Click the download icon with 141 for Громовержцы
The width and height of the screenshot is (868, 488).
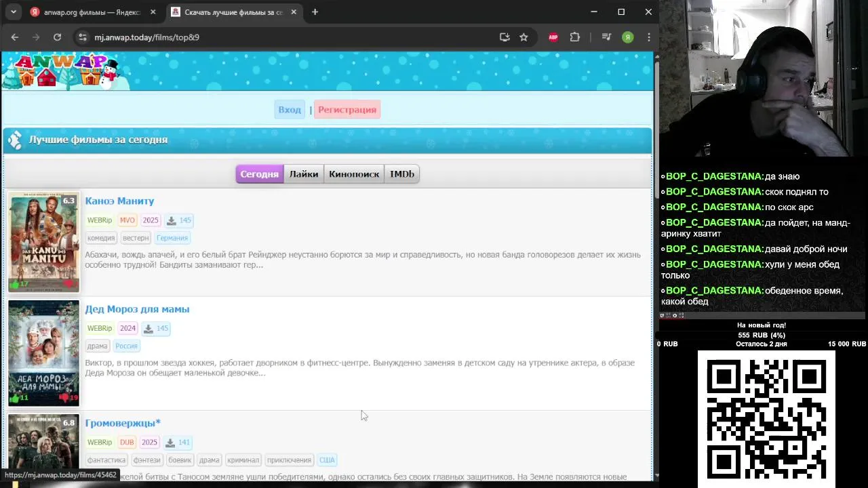pyautogui.click(x=178, y=443)
